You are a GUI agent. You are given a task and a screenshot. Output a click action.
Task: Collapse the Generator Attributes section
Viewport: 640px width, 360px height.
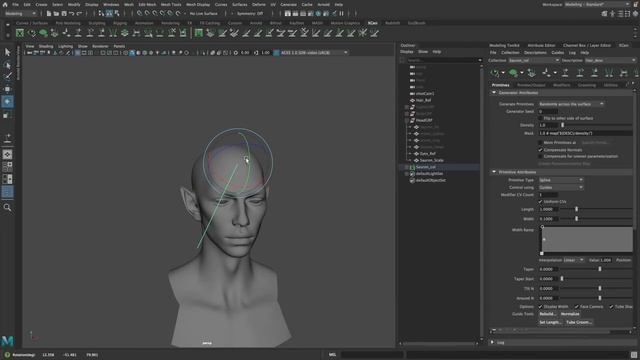point(494,93)
